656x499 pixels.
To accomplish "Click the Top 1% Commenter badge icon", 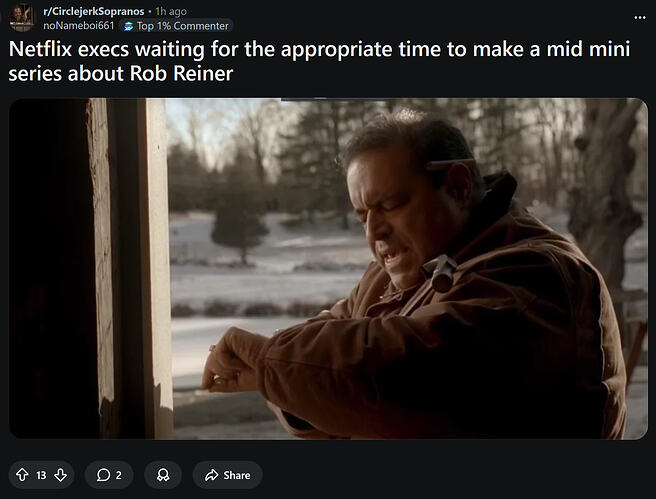I will point(129,26).
